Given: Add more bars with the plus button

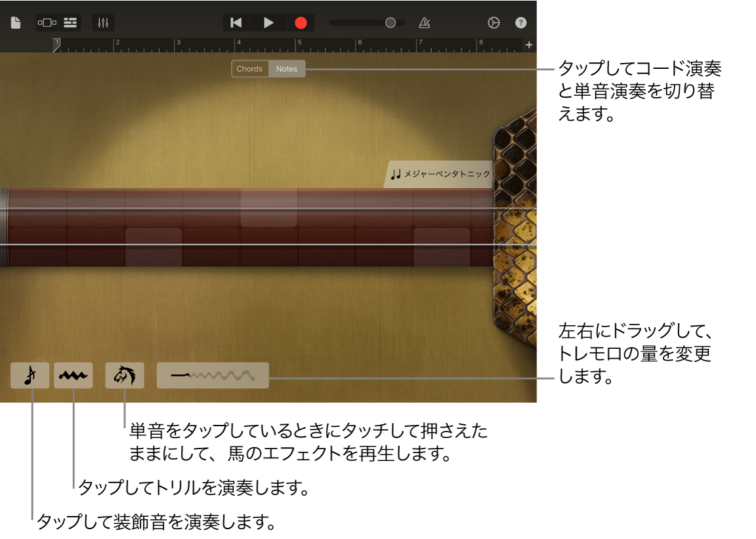Looking at the screenshot, I should 529,45.
